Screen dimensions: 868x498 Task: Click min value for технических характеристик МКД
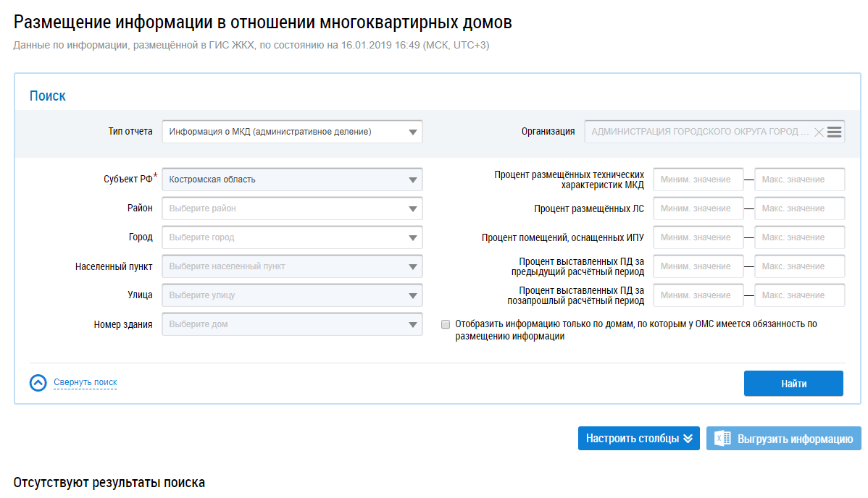698,180
